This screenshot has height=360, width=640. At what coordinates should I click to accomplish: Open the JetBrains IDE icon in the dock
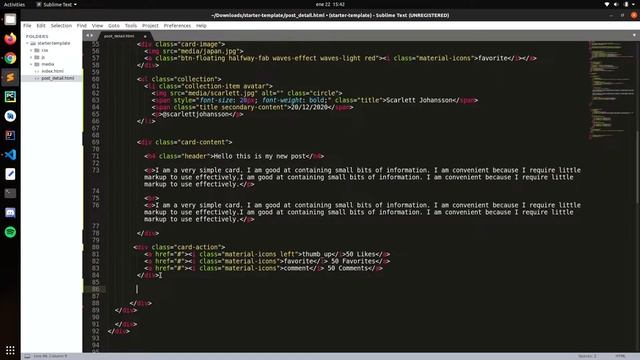click(10, 135)
